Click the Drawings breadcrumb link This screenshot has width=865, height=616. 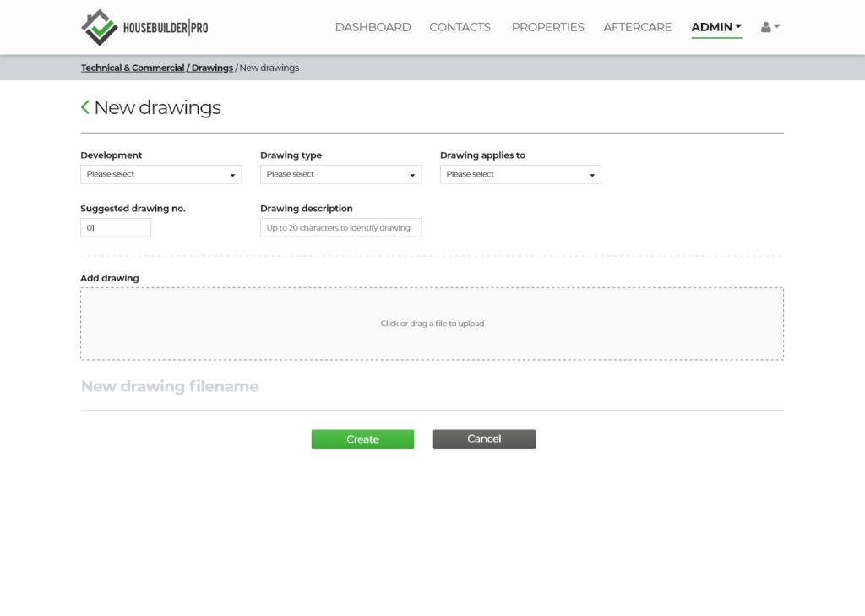point(212,68)
